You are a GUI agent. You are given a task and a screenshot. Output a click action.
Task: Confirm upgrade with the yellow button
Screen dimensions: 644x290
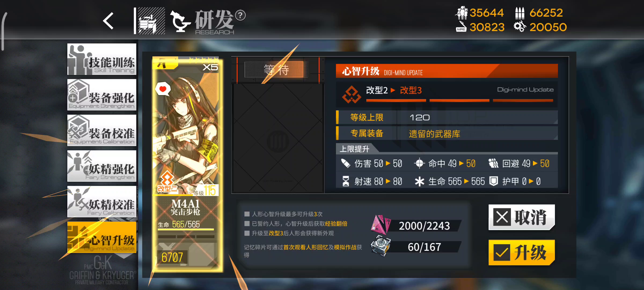click(521, 252)
